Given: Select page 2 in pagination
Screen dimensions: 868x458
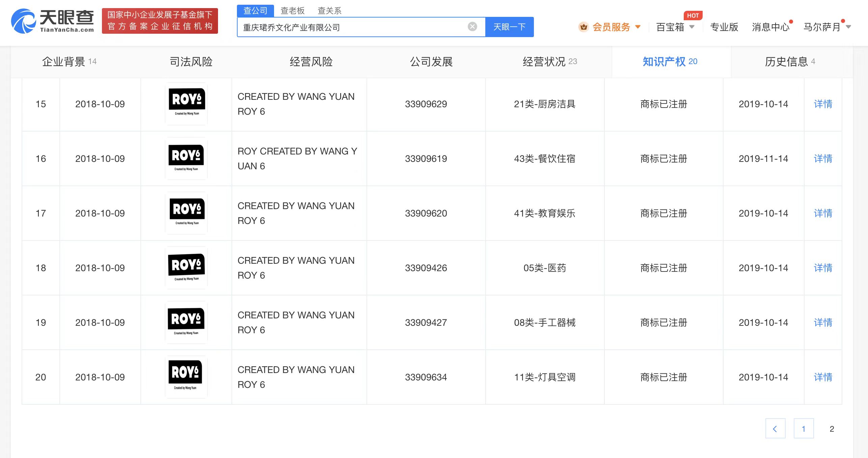Looking at the screenshot, I should 832,429.
